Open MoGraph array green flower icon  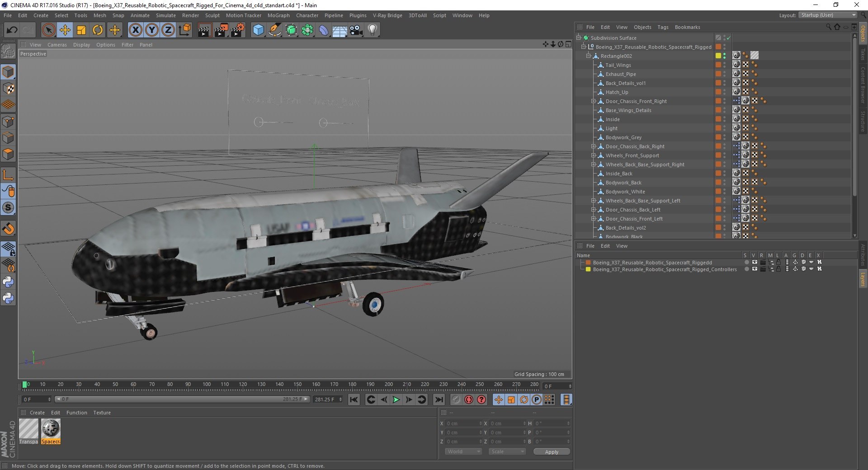[x=307, y=30]
